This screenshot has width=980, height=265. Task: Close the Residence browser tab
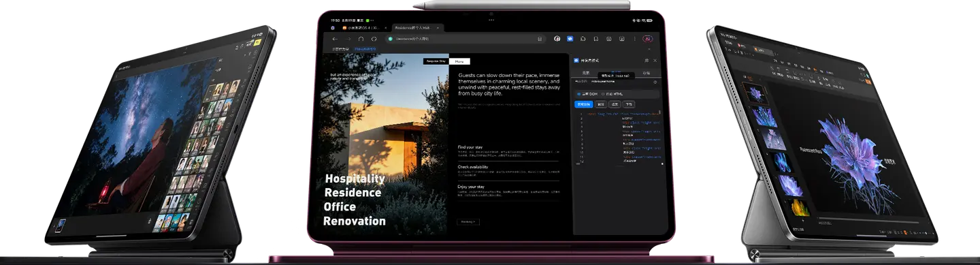coord(438,28)
